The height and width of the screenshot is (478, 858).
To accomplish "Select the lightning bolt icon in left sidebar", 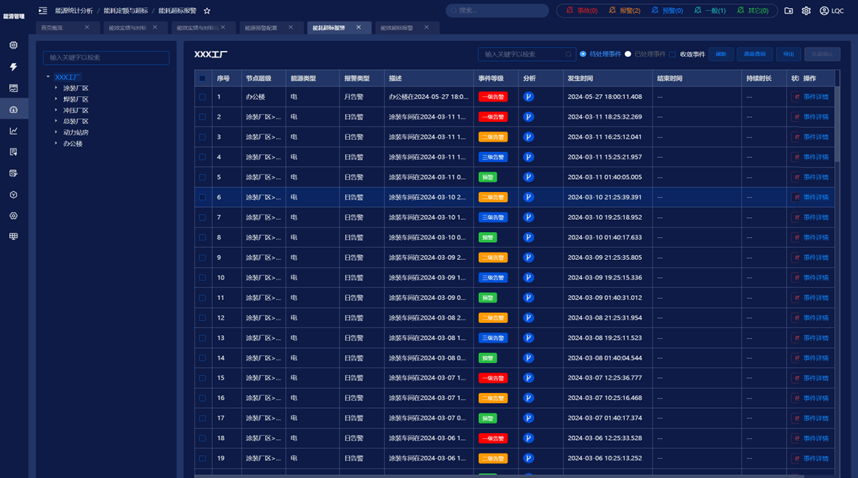I will point(14,67).
